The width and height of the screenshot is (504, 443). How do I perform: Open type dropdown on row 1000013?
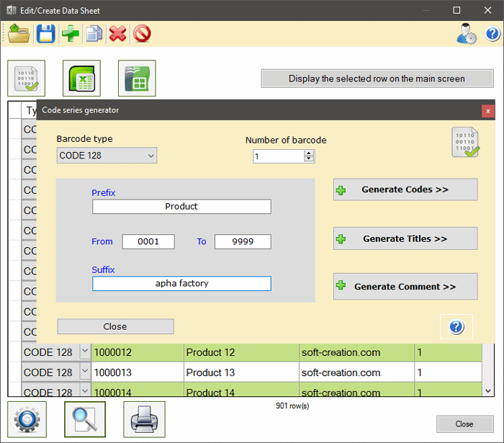tap(85, 372)
